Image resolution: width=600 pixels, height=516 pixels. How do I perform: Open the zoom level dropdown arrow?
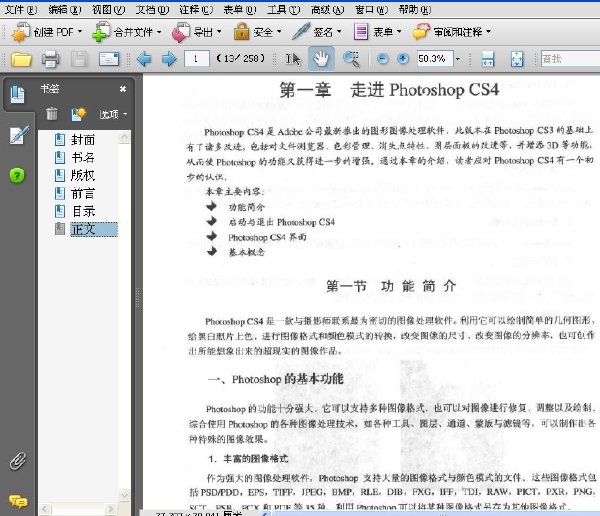tap(458, 59)
